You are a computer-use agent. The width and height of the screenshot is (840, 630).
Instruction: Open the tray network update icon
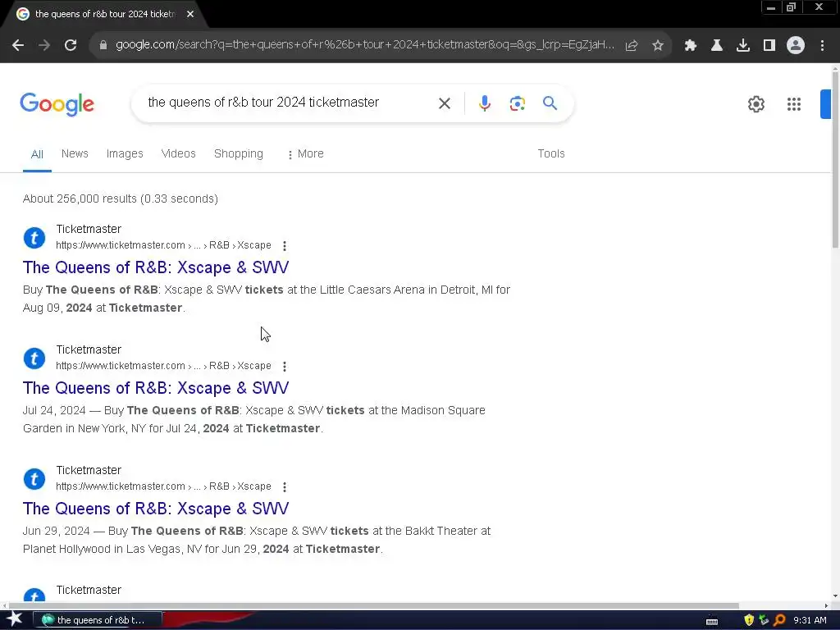(x=764, y=620)
